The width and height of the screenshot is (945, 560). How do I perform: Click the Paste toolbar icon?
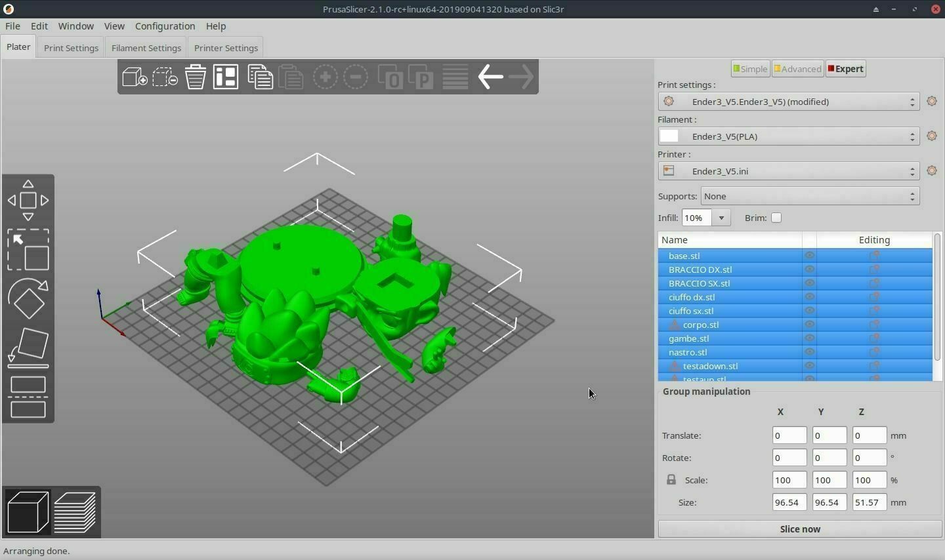291,77
